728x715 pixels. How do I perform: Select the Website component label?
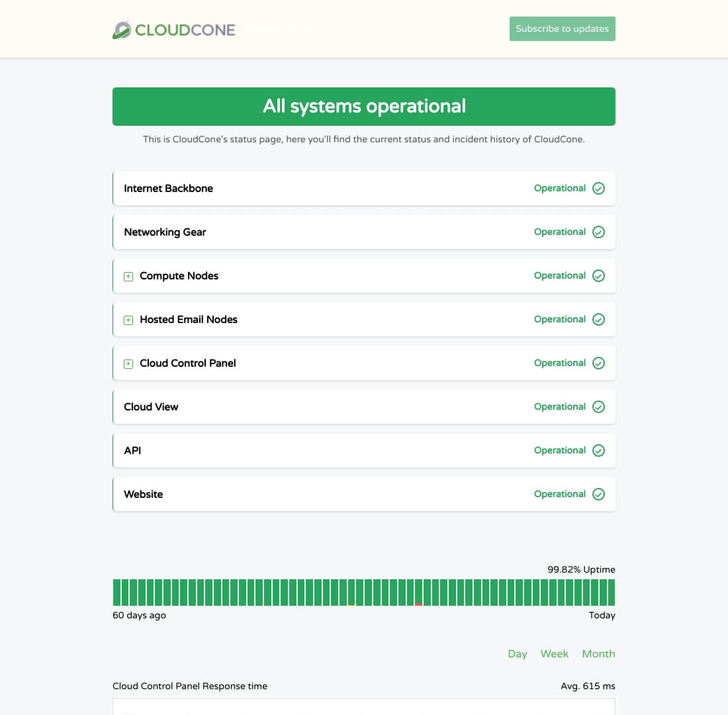[x=143, y=494]
